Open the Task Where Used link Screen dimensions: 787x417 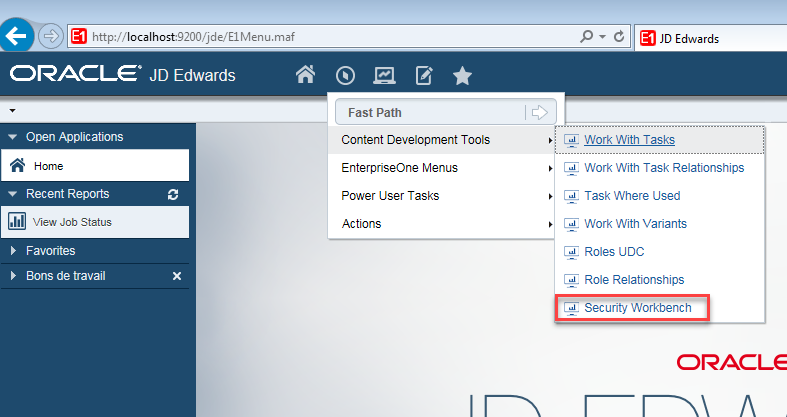pos(632,196)
